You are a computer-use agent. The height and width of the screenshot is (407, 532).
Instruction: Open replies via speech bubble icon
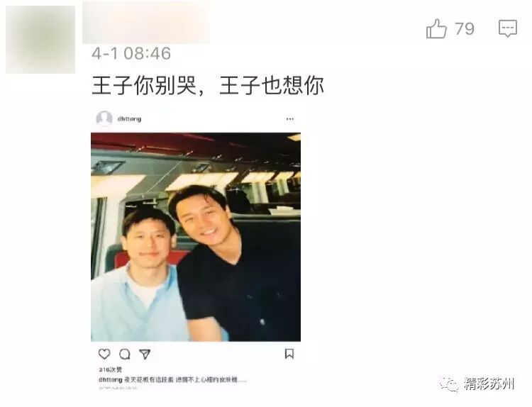tap(508, 28)
